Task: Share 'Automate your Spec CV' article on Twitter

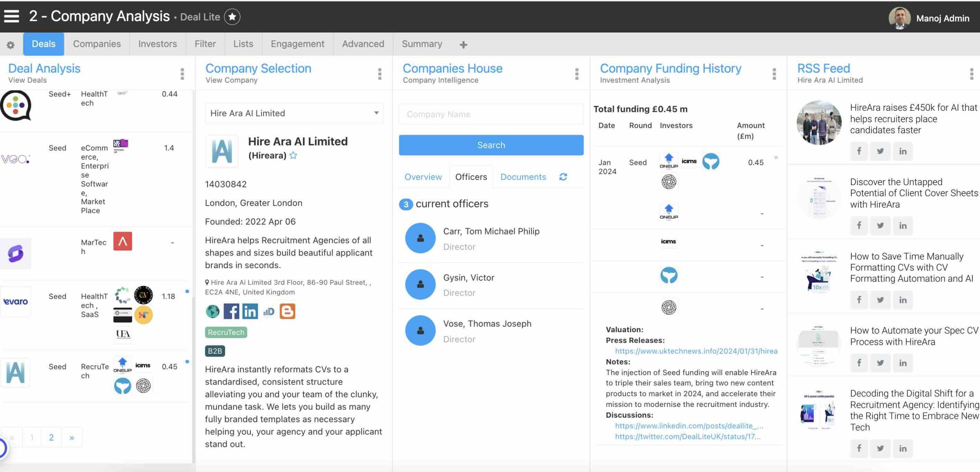Action: pyautogui.click(x=880, y=363)
